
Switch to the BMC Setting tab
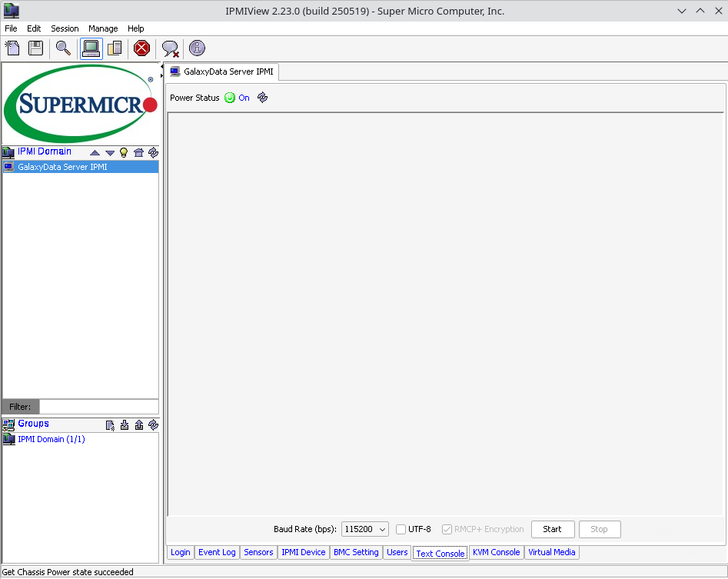pyautogui.click(x=356, y=552)
